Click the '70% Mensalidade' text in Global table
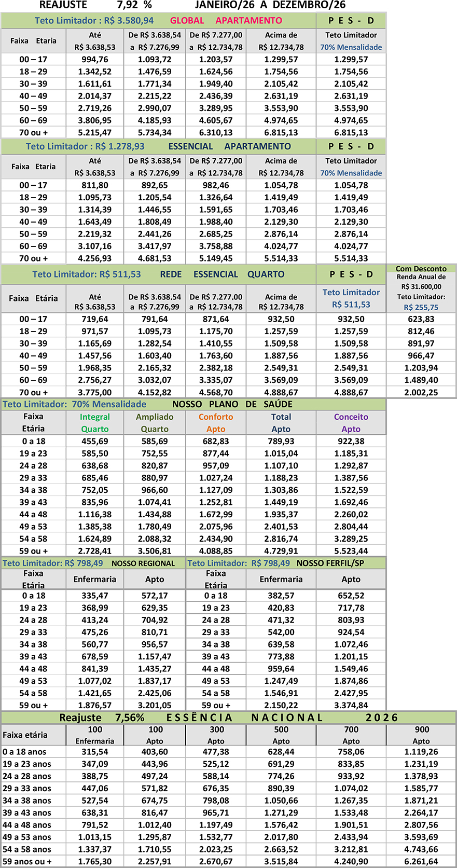 click(x=351, y=47)
